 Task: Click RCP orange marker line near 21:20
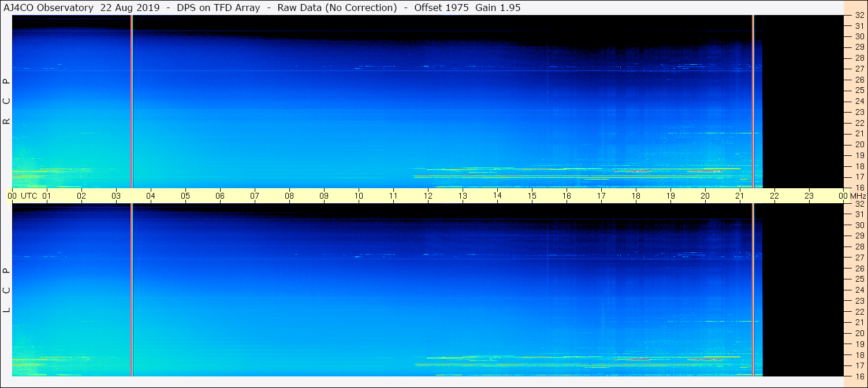click(x=753, y=101)
